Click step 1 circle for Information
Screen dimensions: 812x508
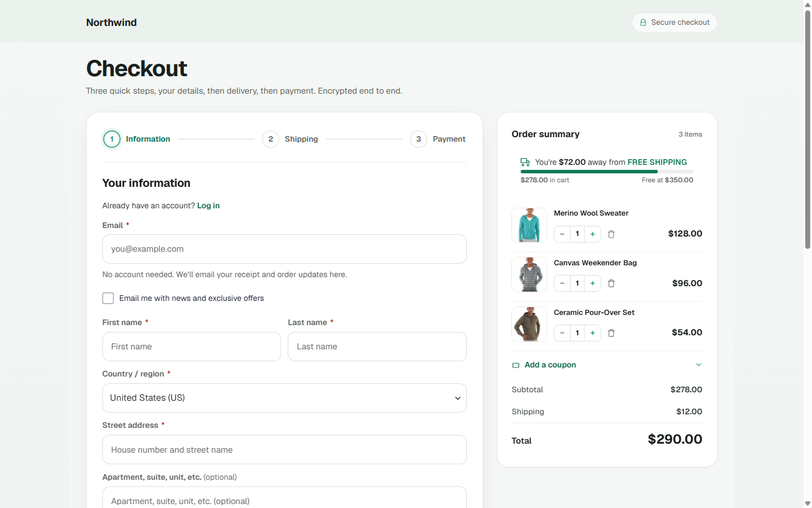(x=112, y=139)
